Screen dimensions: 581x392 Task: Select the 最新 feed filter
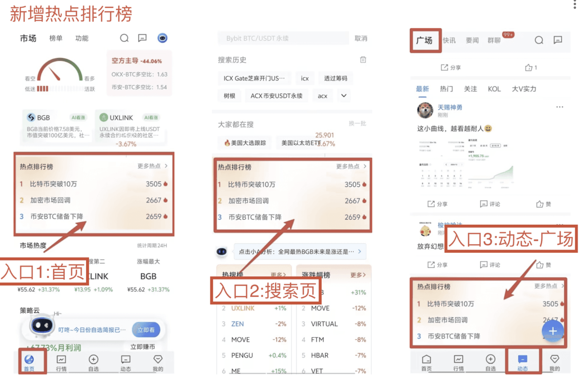pos(422,89)
